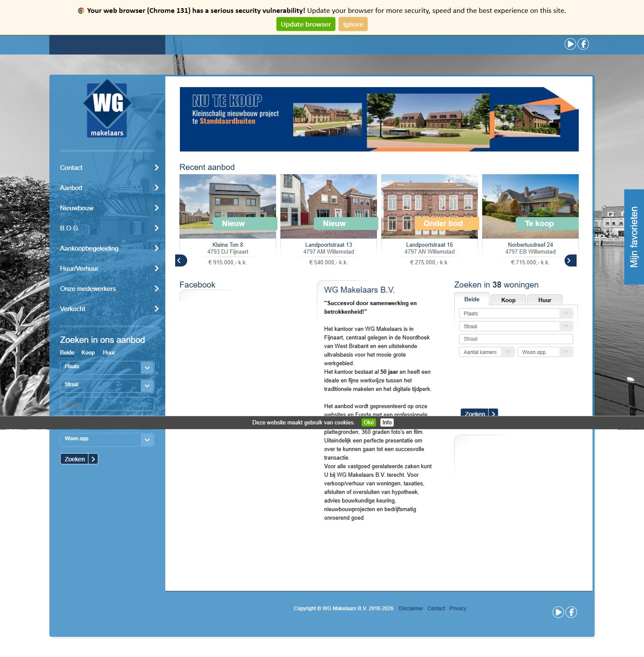Click the Straat input field in the search panel
Image resolution: width=644 pixels, height=657 pixels.
coord(516,339)
